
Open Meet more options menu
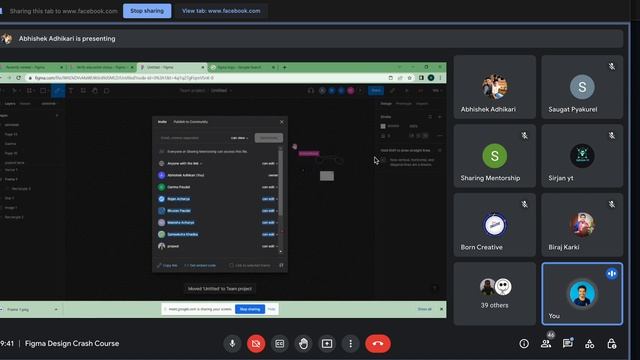click(x=350, y=344)
